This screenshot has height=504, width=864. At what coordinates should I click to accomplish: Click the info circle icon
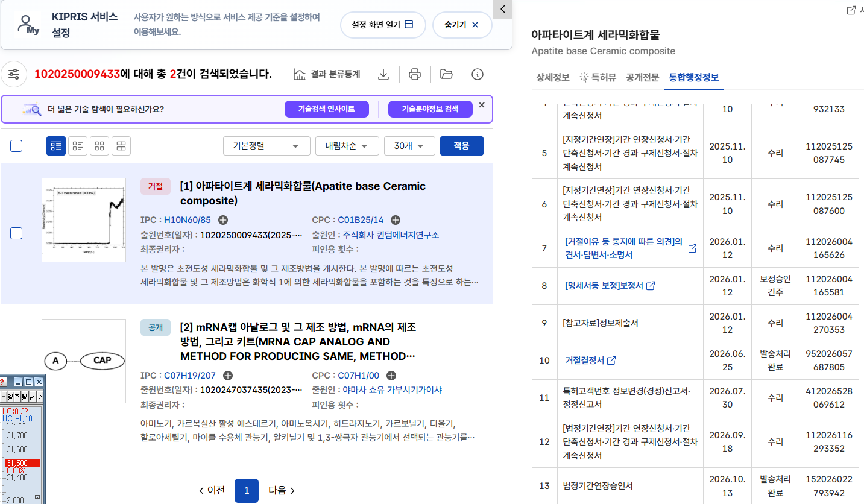[x=478, y=74]
